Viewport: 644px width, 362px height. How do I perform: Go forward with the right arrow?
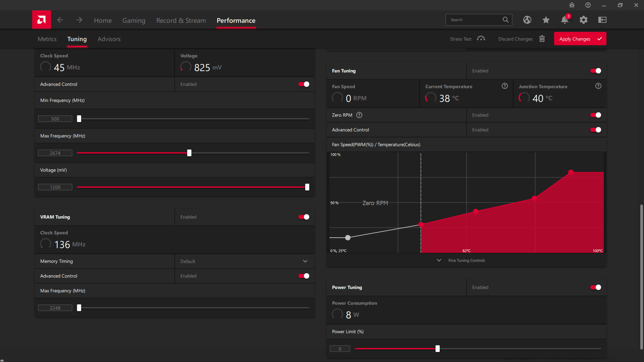[x=79, y=20]
